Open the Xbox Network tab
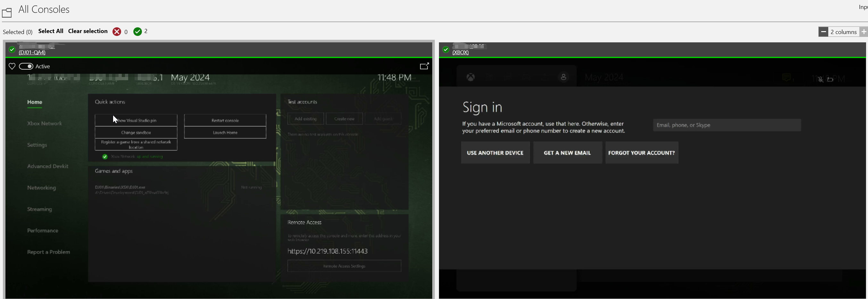This screenshot has width=868, height=299. 45,124
